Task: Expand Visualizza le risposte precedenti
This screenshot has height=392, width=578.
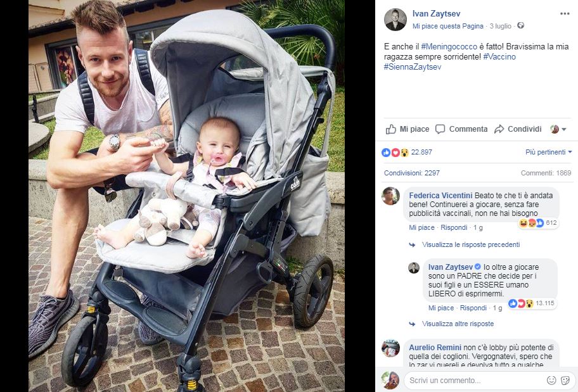Action: [471, 244]
